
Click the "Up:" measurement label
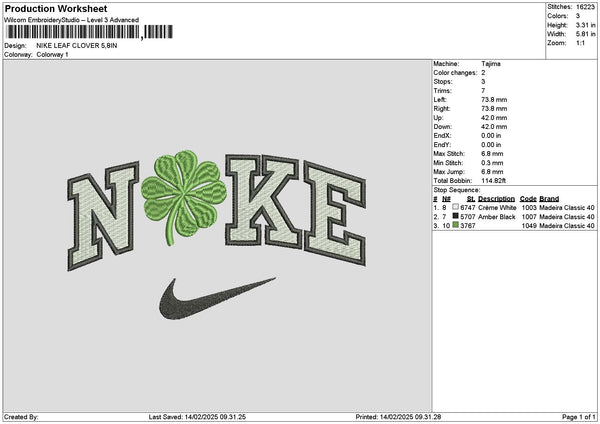point(439,117)
